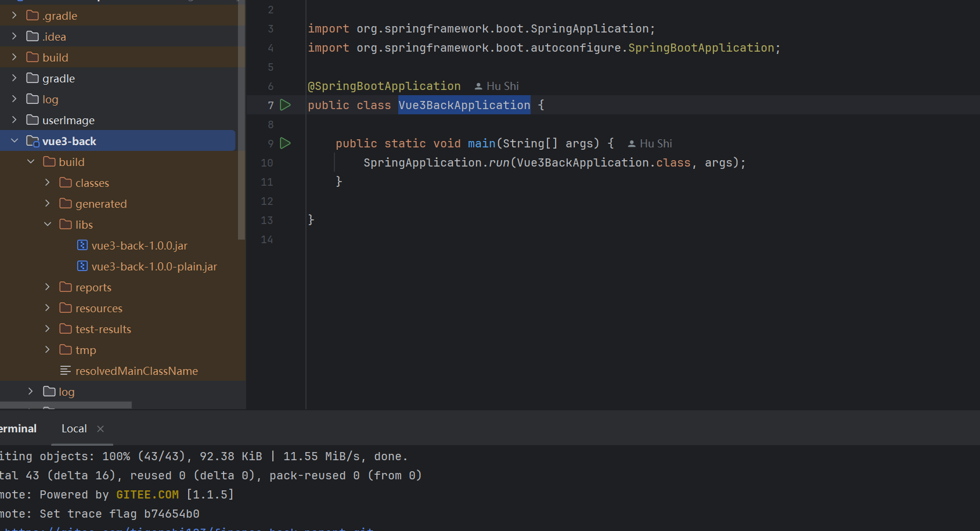Click the main method name
This screenshot has width=980, height=531.
482,143
